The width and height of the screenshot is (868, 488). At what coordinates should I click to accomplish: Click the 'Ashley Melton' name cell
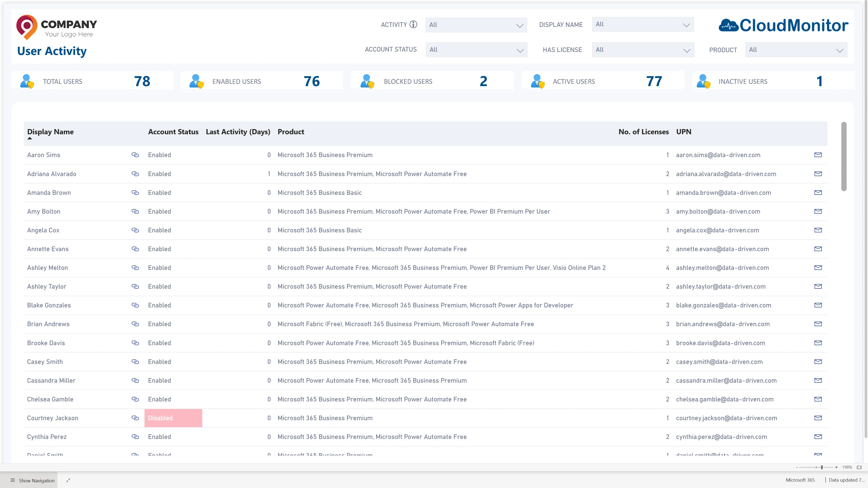pos(47,268)
